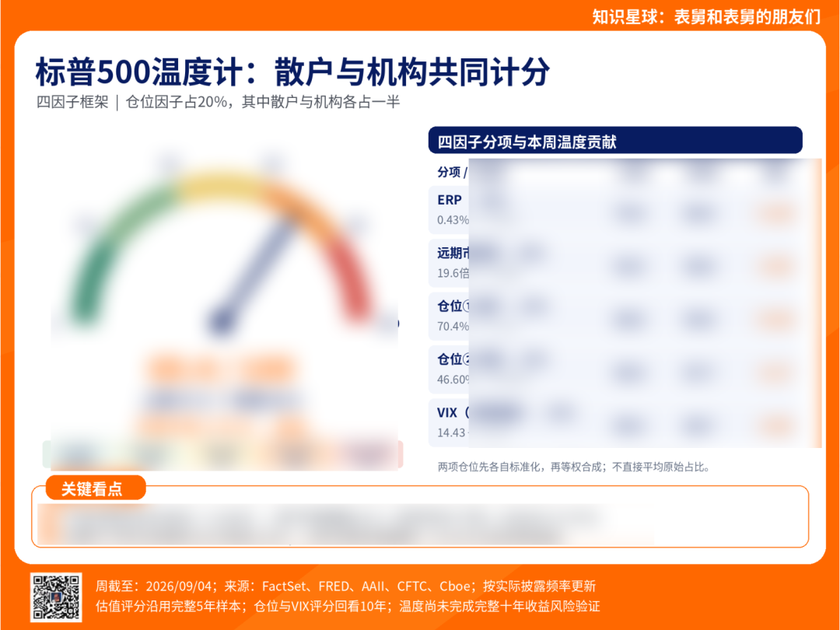Click the 估值评分沿用完整5年样本 disclaimer line
The image size is (840, 630).
tap(348, 607)
